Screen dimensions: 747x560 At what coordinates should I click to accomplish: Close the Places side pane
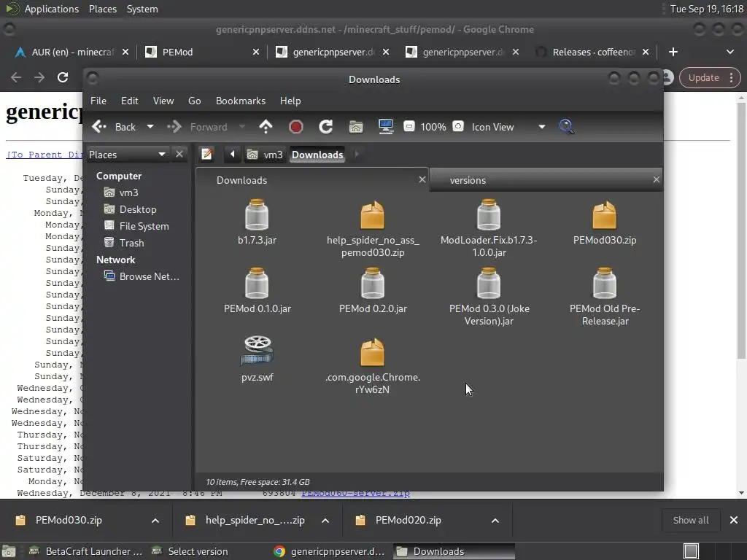[179, 155]
